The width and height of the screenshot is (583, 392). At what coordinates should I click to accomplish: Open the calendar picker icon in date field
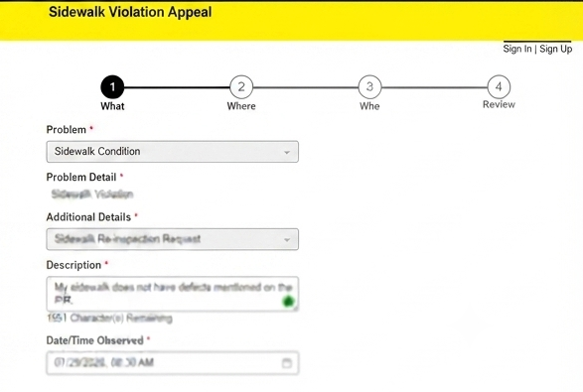click(287, 362)
